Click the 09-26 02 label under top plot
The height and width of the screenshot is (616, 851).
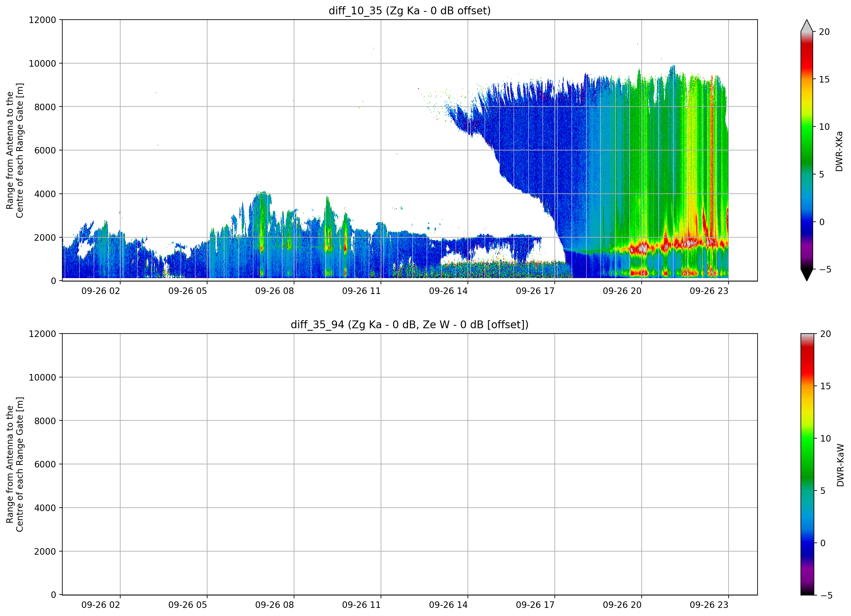tap(101, 291)
